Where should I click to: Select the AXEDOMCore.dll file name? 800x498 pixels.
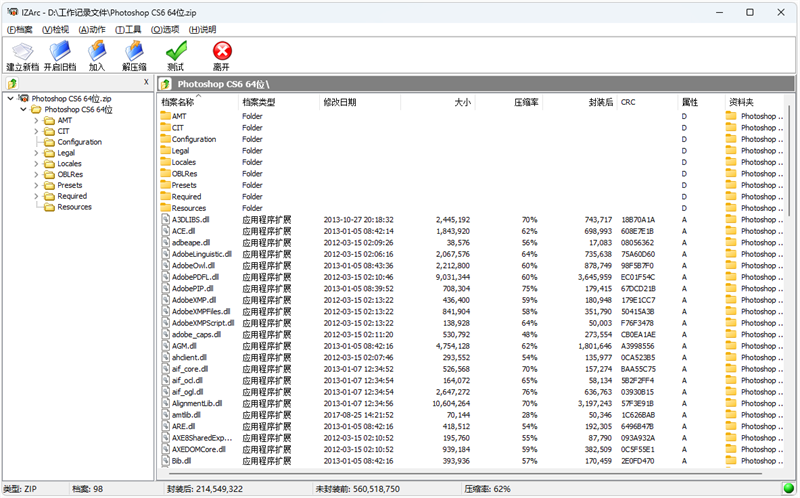tap(198, 449)
